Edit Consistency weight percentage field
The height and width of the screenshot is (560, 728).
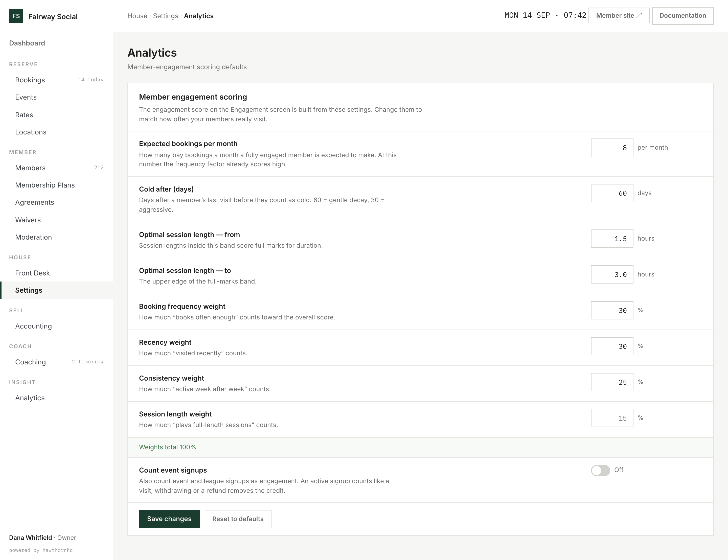pos(612,382)
